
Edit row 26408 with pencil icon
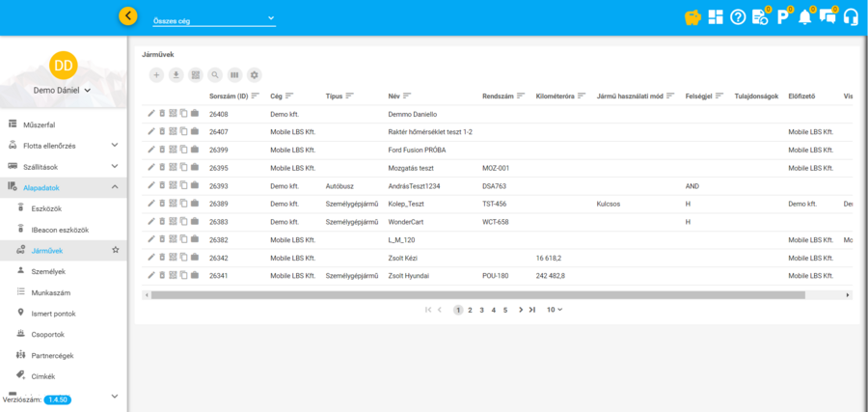[x=151, y=114]
